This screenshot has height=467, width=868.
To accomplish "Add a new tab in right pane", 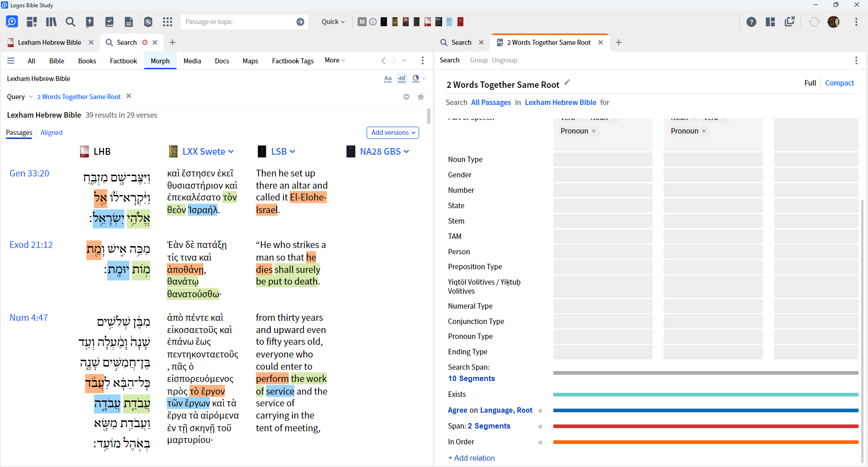I will [619, 43].
